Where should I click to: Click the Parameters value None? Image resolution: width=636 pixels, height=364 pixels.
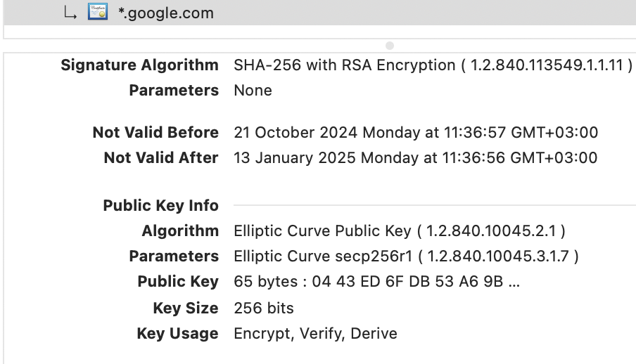pyautogui.click(x=253, y=91)
